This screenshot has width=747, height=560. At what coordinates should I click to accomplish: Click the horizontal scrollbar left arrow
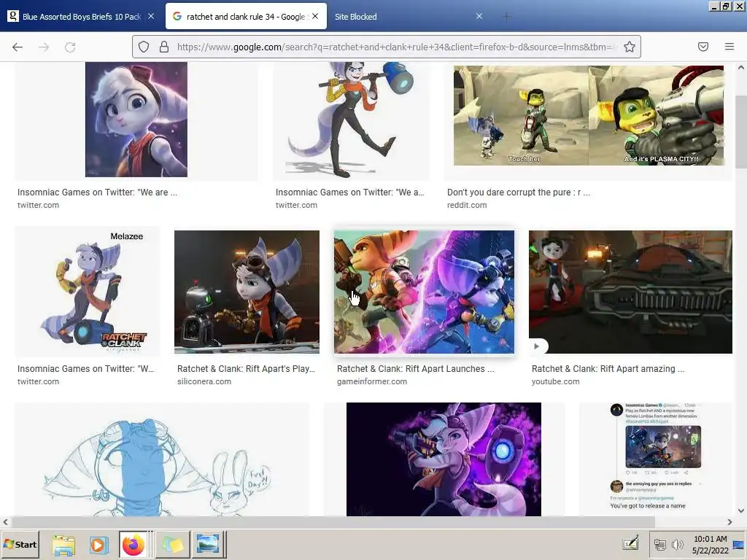[x=5, y=522]
